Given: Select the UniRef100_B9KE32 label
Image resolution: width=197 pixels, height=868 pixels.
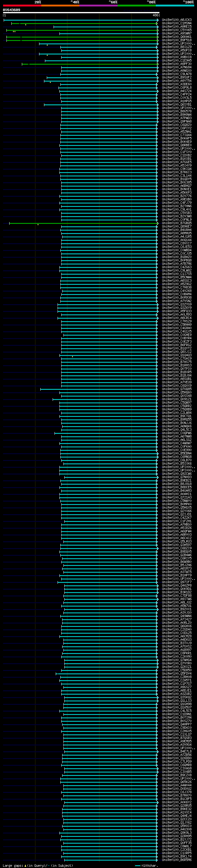Looking at the screenshot, I should point(177,809).
